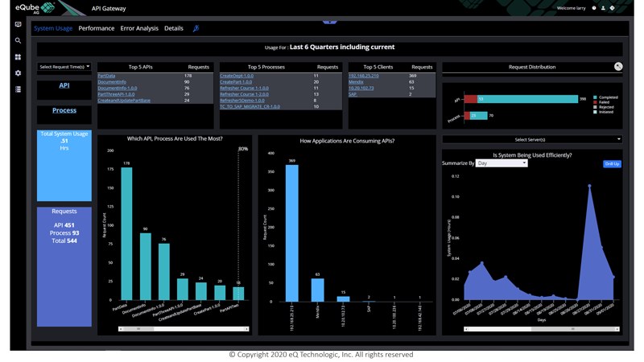644x362 pixels.
Task: Open the Refresher Course 1-1.0.0 link
Action: (244, 88)
